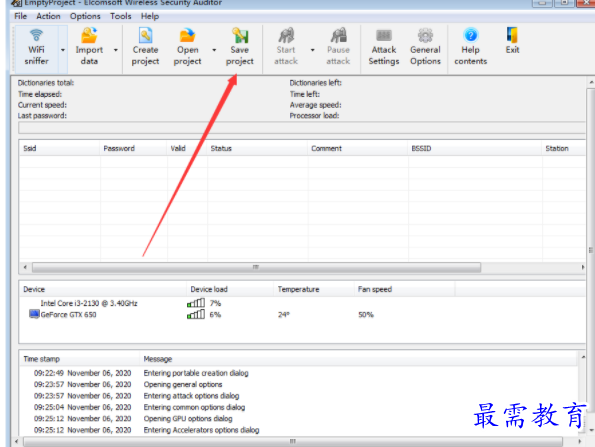Click the Start attack icon
This screenshot has height=447, width=595.
point(286,36)
